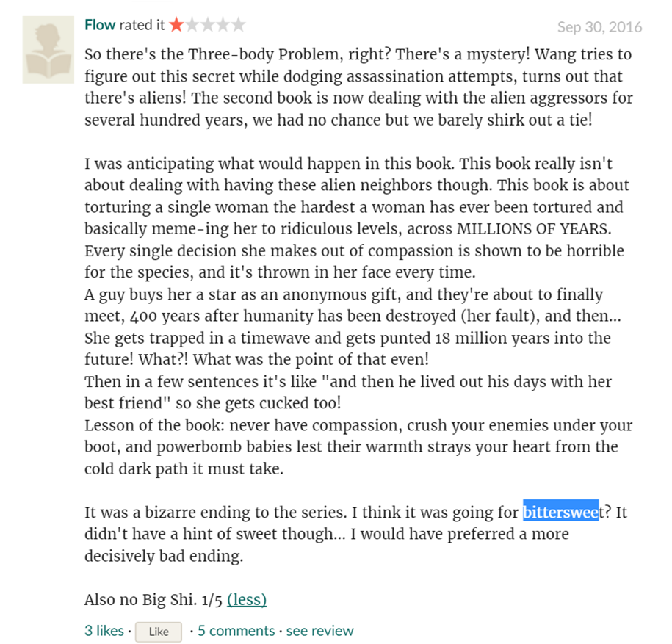Click the fourth gray rating star
Viewport: 672px width, 644px height.
click(x=223, y=25)
